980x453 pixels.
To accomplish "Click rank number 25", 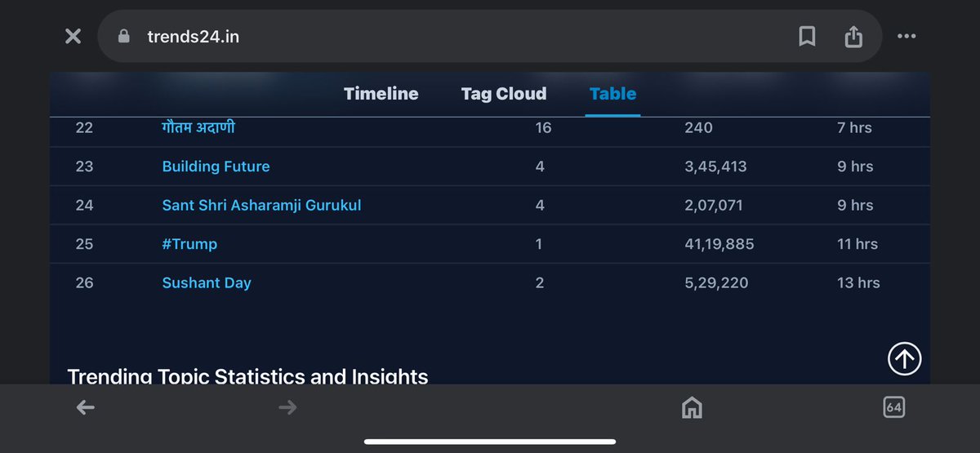I will pos(84,244).
